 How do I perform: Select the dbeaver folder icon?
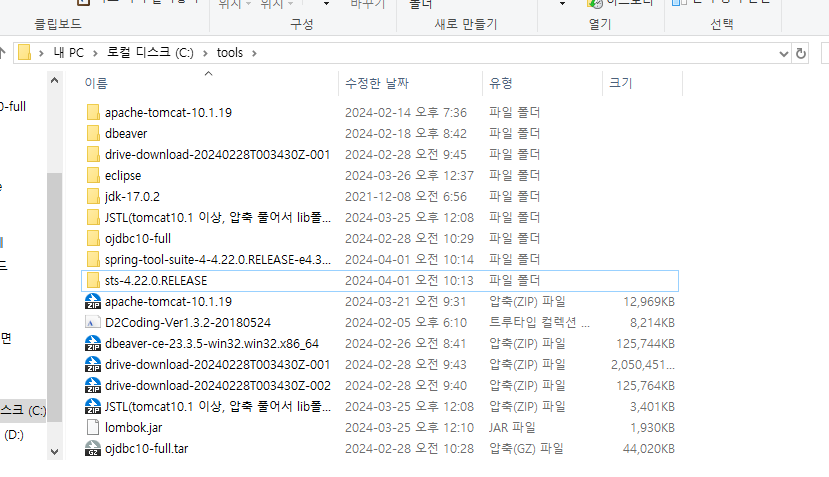[x=93, y=133]
